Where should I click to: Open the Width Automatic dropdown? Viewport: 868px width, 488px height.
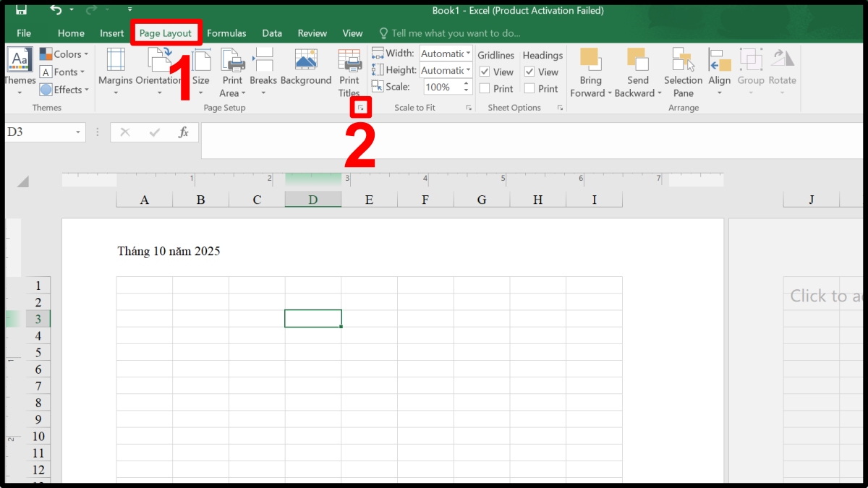point(467,53)
